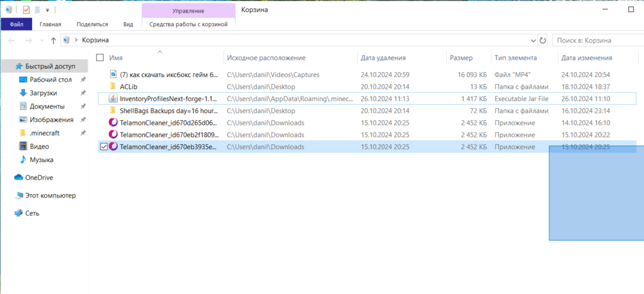Click the ACLib folder icon

point(113,86)
